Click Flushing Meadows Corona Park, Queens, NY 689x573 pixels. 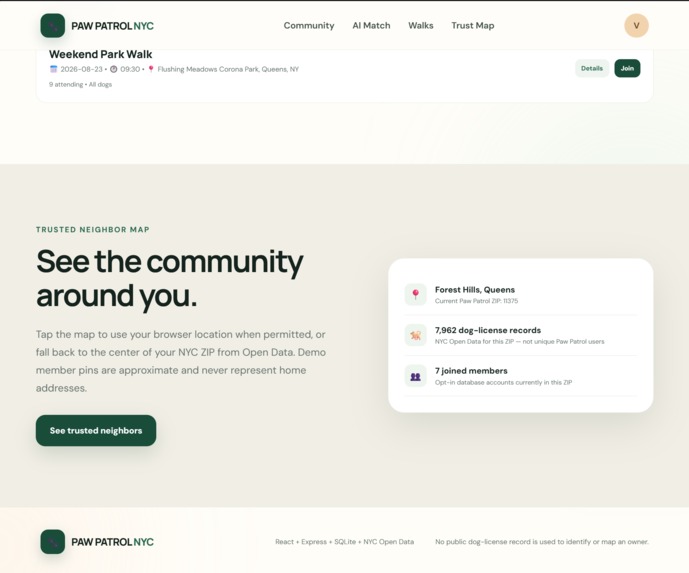pos(228,69)
